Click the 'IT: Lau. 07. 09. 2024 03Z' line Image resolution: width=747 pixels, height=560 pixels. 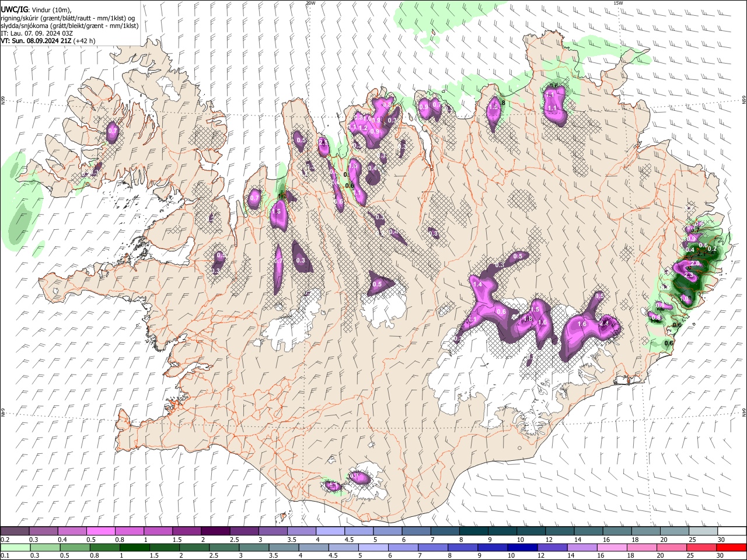(37, 33)
